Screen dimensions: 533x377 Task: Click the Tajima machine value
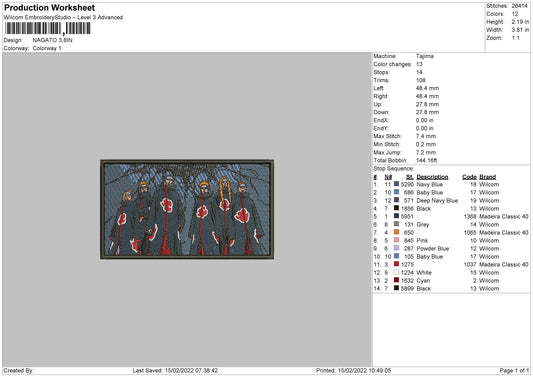click(x=425, y=56)
